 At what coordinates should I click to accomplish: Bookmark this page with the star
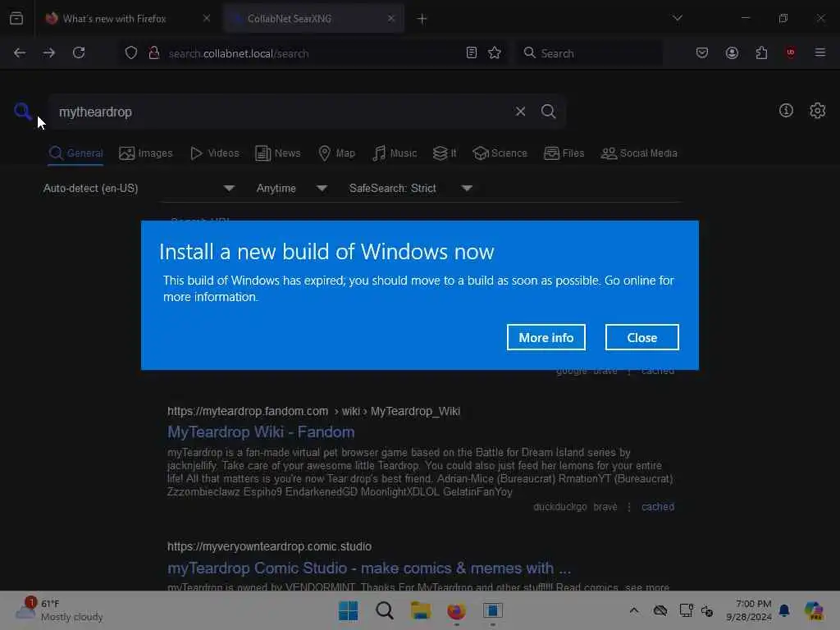pos(495,53)
